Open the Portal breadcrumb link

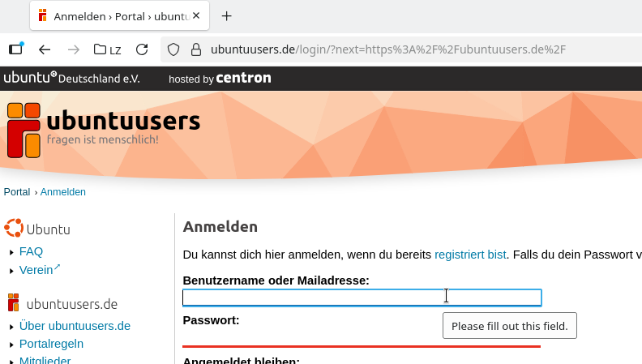click(x=17, y=192)
